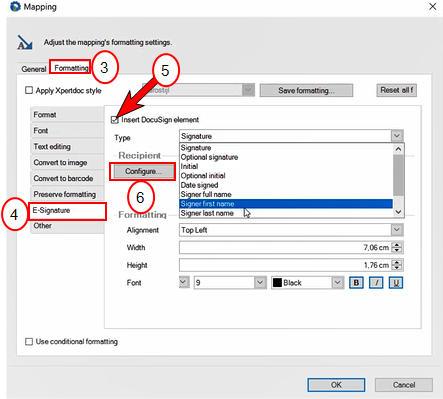
Task: Open the Convert to barcode section
Action: tap(67, 179)
